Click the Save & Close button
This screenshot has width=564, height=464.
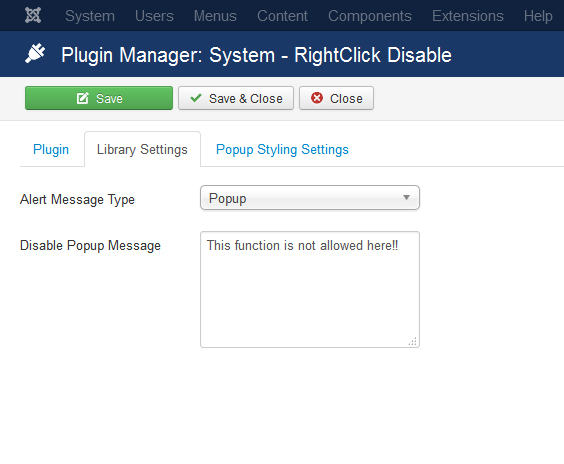pyautogui.click(x=236, y=98)
